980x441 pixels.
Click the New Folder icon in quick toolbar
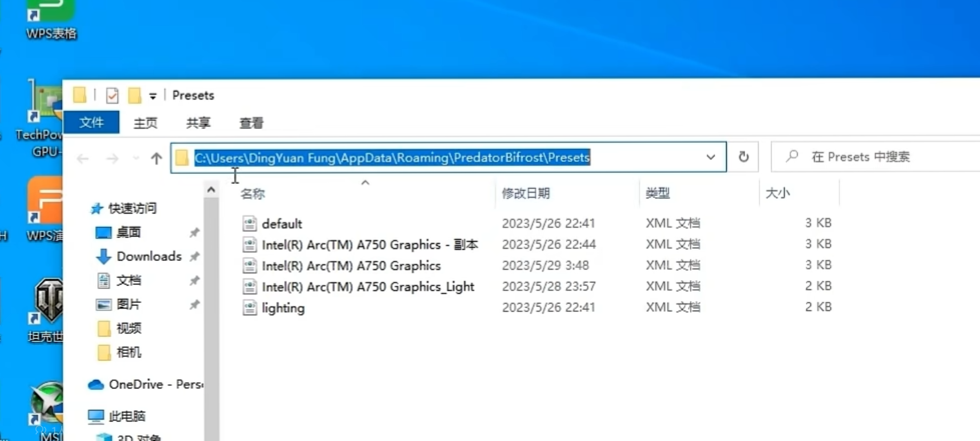pyautogui.click(x=134, y=96)
